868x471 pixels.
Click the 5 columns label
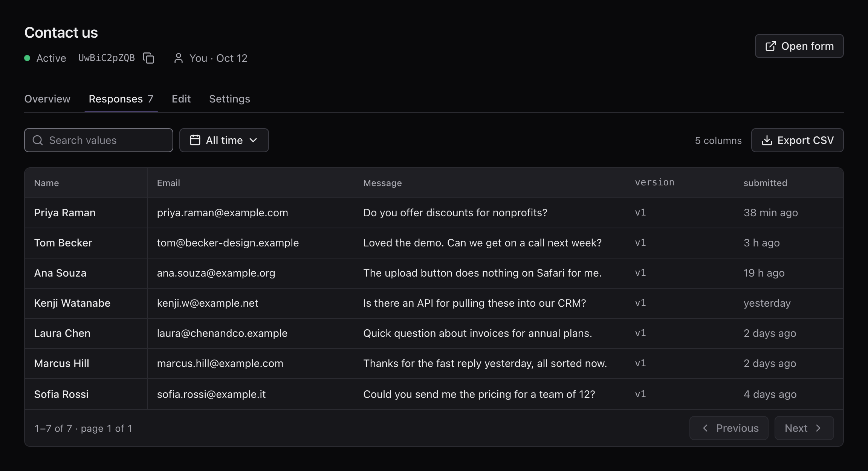pyautogui.click(x=718, y=141)
